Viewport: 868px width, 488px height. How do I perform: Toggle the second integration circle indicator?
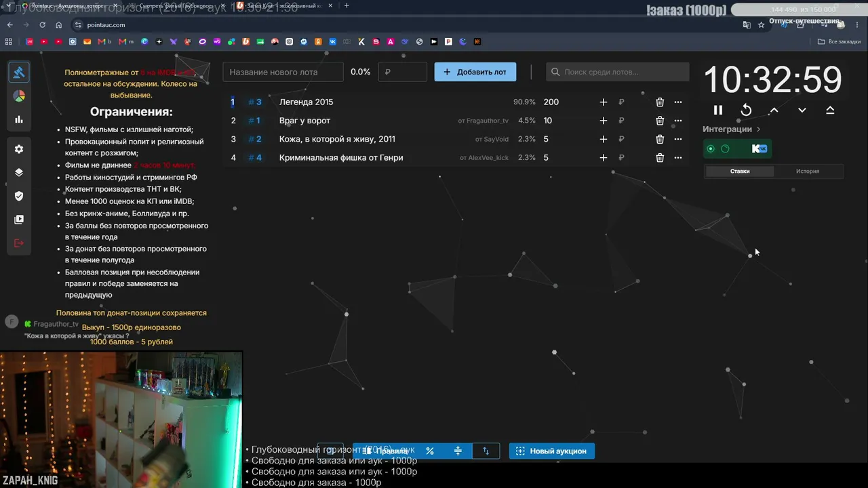[x=725, y=148]
